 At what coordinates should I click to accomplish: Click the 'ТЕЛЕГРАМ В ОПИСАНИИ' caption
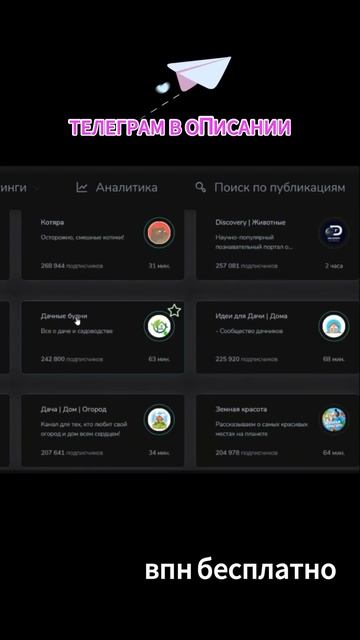point(180,128)
